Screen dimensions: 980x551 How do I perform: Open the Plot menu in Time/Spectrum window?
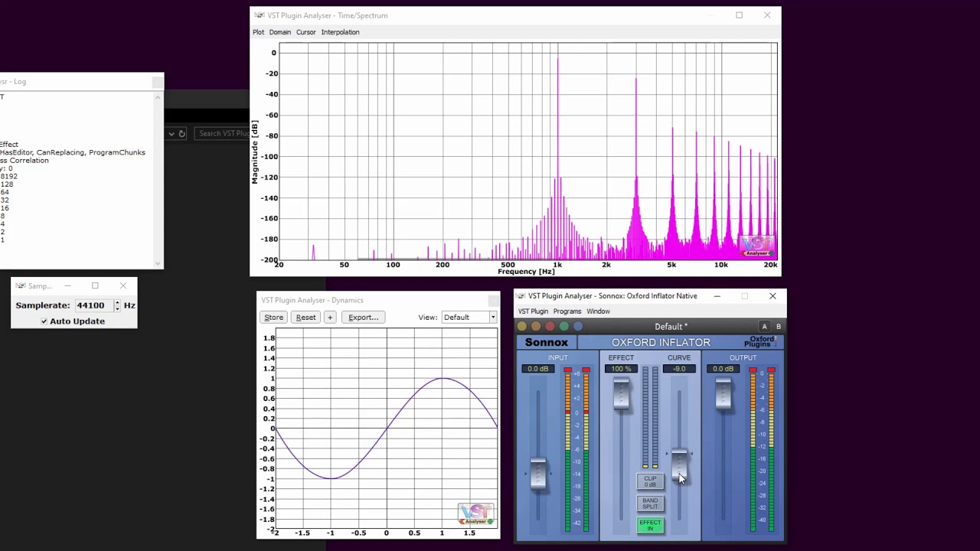click(258, 32)
